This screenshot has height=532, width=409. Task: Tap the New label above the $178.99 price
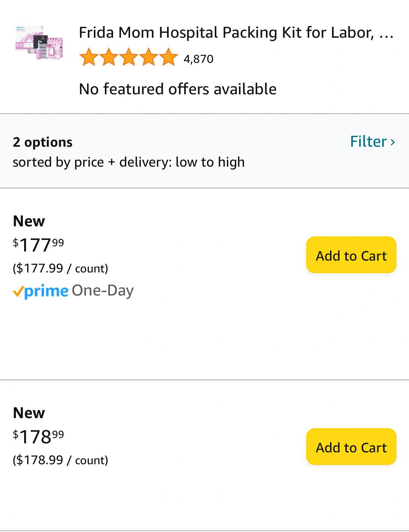point(29,413)
